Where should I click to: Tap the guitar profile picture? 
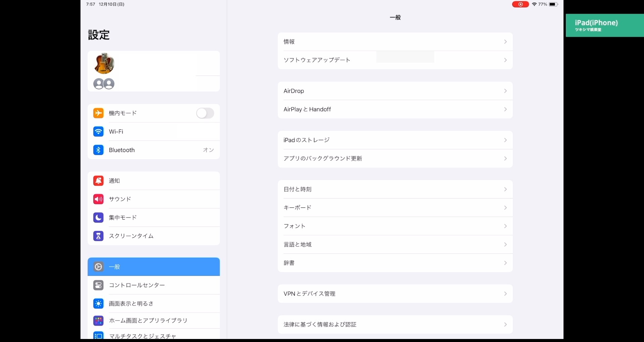tap(104, 63)
